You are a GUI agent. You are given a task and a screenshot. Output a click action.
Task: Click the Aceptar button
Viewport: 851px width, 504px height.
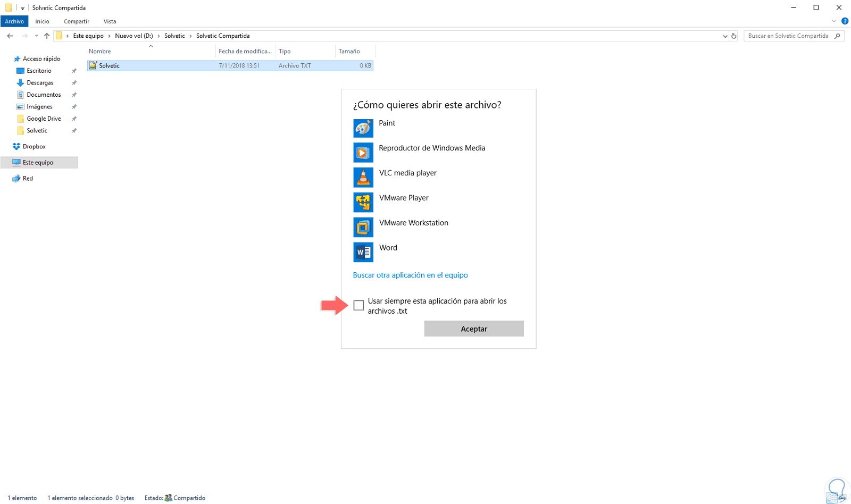point(474,329)
